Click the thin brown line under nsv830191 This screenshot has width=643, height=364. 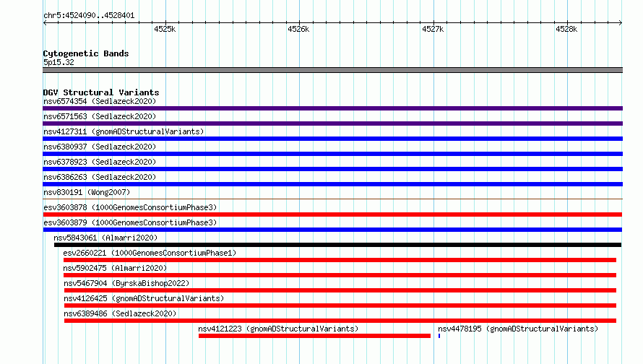(332, 199)
